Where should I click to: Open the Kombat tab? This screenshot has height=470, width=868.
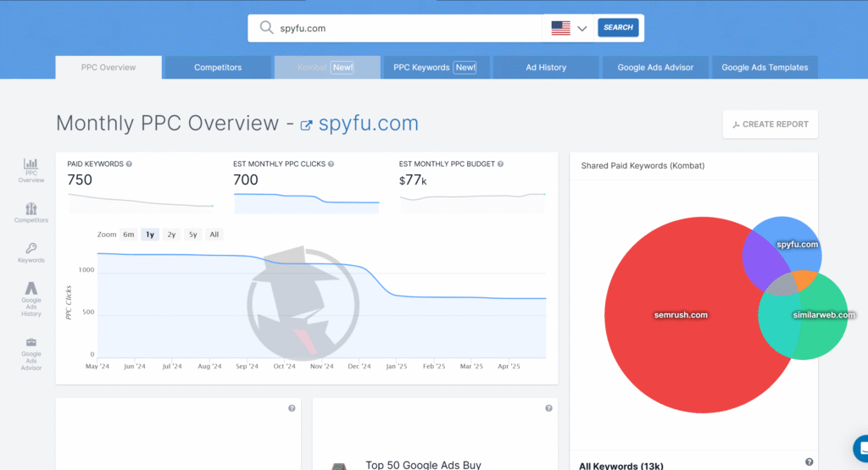327,68
